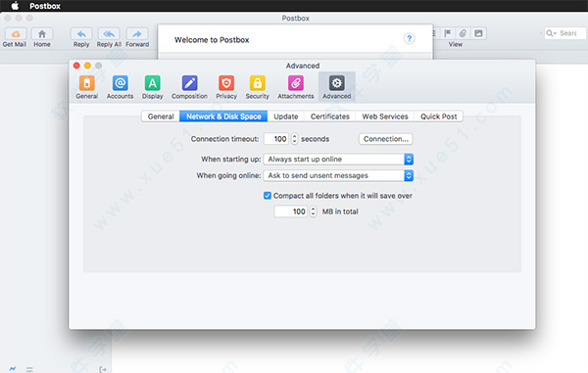Viewport: 588px width, 373px height.
Task: Click the activity icon in bottom-left status bar
Action: [x=13, y=369]
